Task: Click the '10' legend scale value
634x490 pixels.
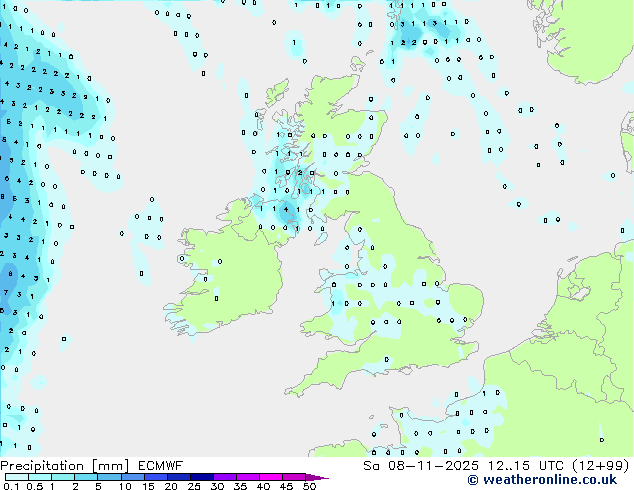Action: (x=125, y=486)
